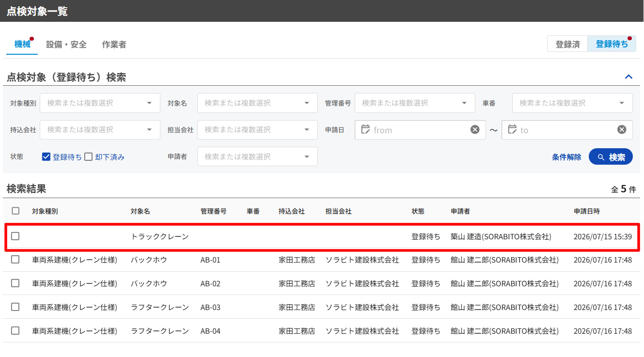Click ソラビト建設株式会社 in the AB-04 row

pos(362,331)
